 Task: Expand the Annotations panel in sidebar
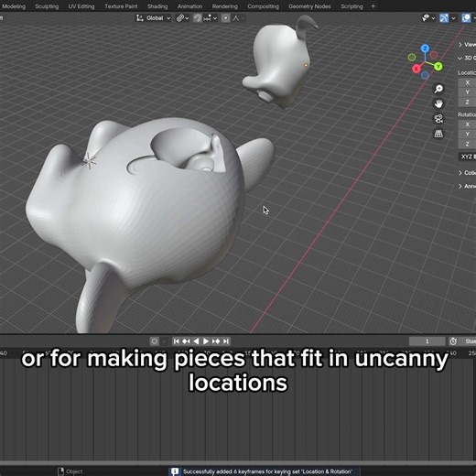coord(467,186)
